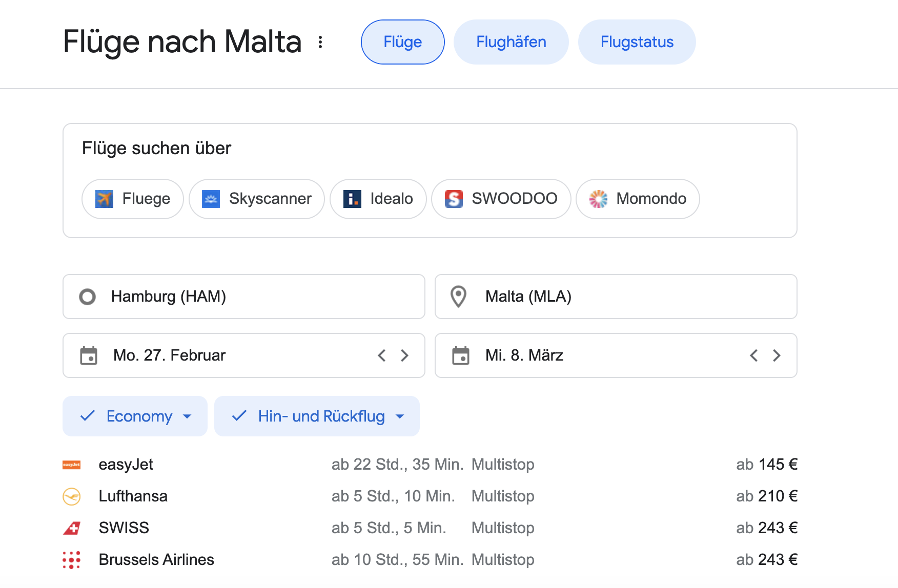Open the Hin- und Rückflug dropdown

[x=317, y=416]
